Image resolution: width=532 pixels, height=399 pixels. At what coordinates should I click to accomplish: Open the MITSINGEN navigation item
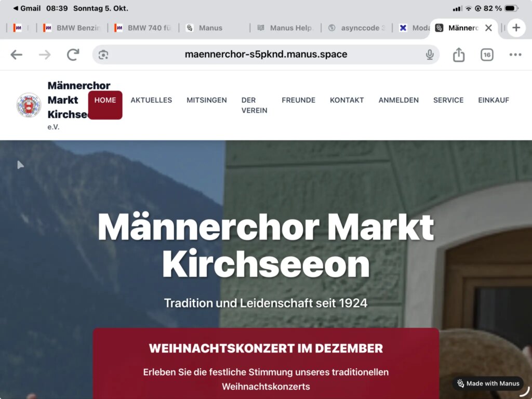pos(207,100)
